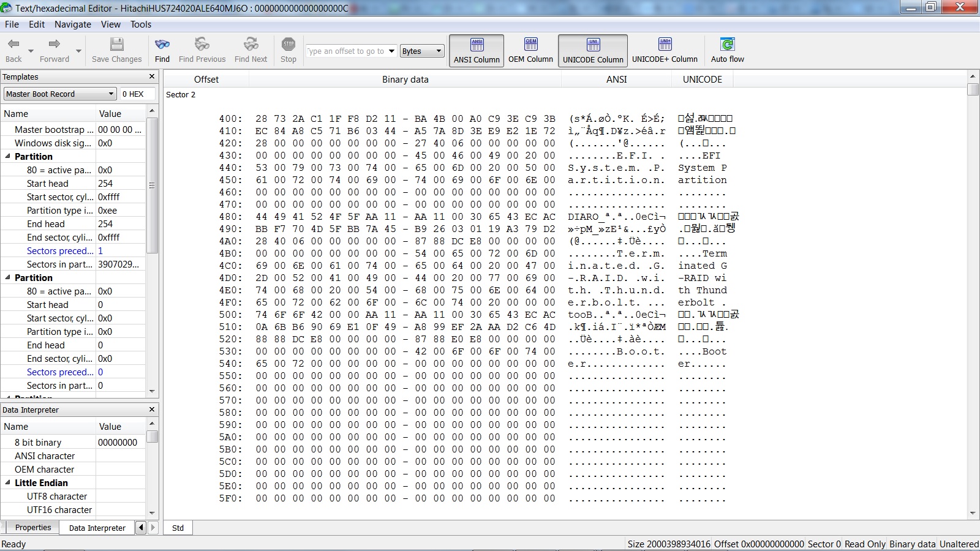Click the offset go-to input field
980x551 pixels.
coord(346,51)
